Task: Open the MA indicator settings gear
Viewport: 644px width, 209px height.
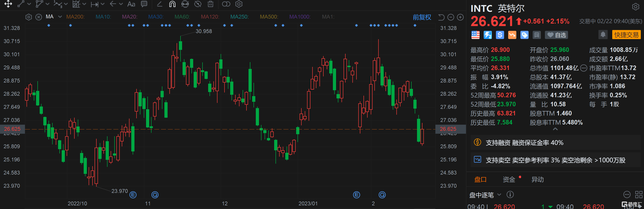Action: pos(29,17)
